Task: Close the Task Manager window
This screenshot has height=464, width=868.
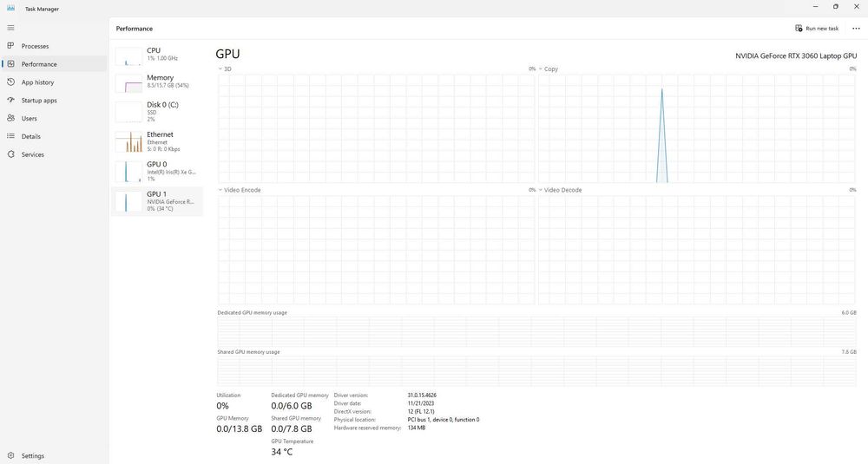Action: pos(857,7)
